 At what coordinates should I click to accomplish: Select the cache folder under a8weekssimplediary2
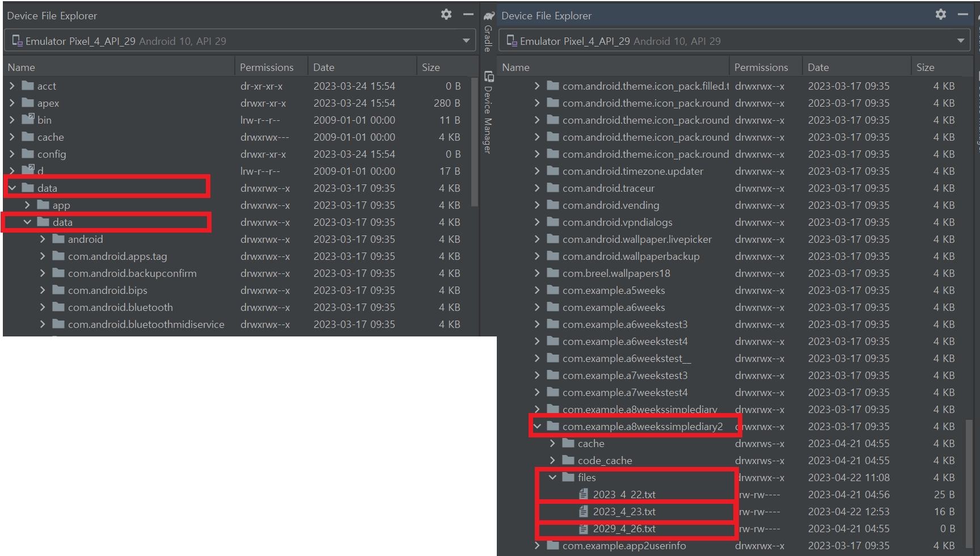click(x=733, y=443)
